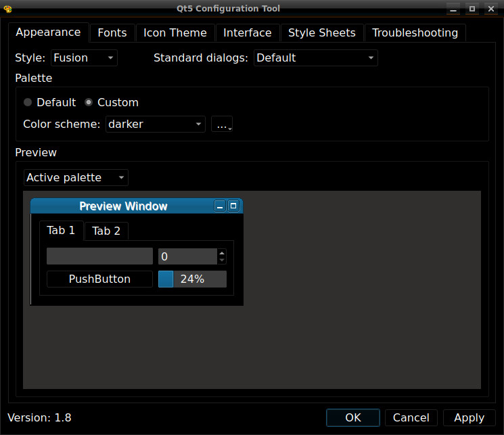Viewport: 504px width, 435px height.
Task: Open the Style dropdown showing Fusion
Action: [x=84, y=58]
